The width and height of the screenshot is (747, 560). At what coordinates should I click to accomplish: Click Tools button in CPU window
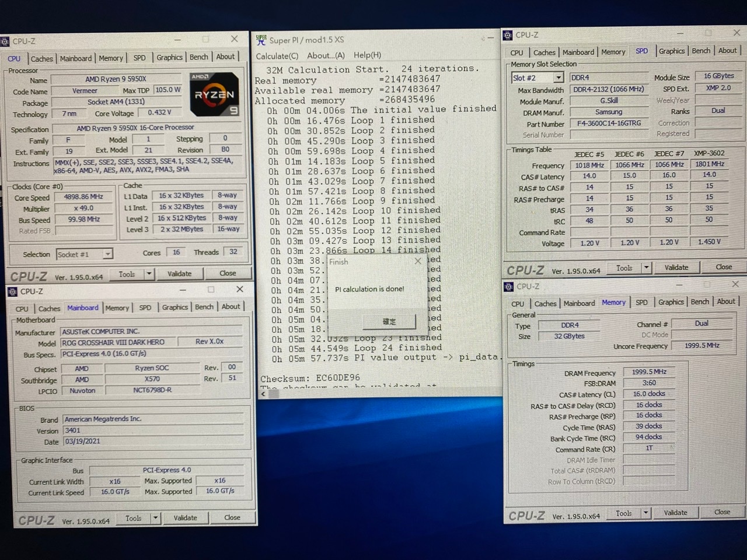coord(127,274)
